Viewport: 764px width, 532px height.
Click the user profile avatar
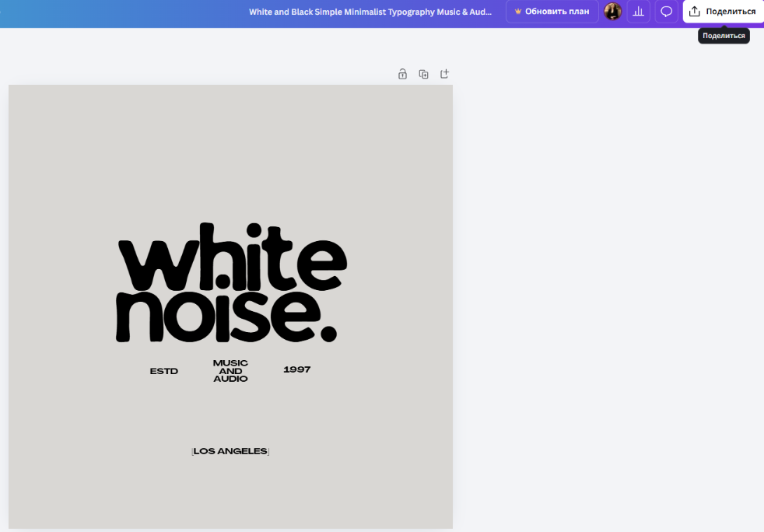[x=613, y=12]
